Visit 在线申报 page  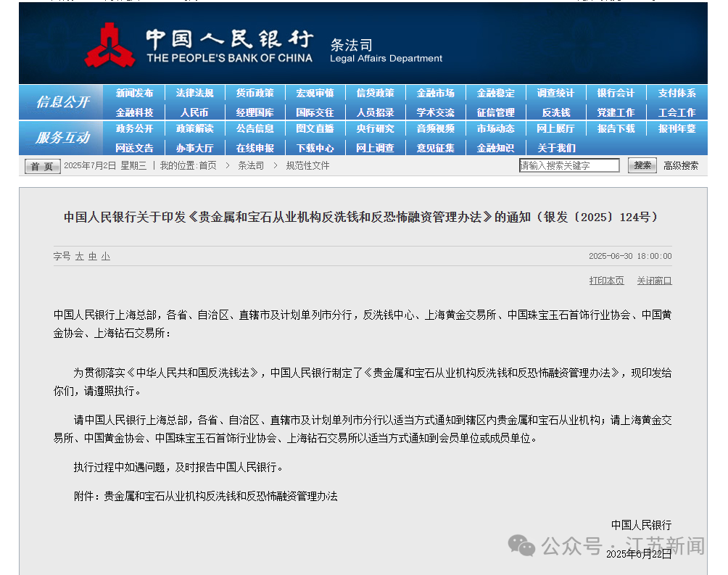pos(255,148)
